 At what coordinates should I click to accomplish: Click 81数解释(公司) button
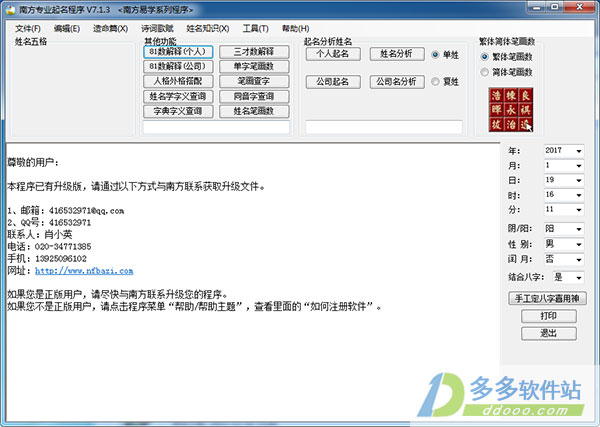178,67
